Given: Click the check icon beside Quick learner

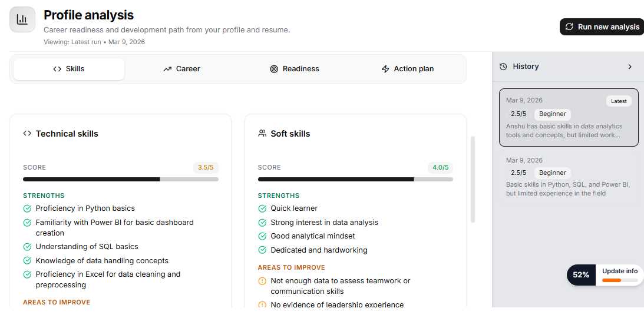Looking at the screenshot, I should coord(262,208).
